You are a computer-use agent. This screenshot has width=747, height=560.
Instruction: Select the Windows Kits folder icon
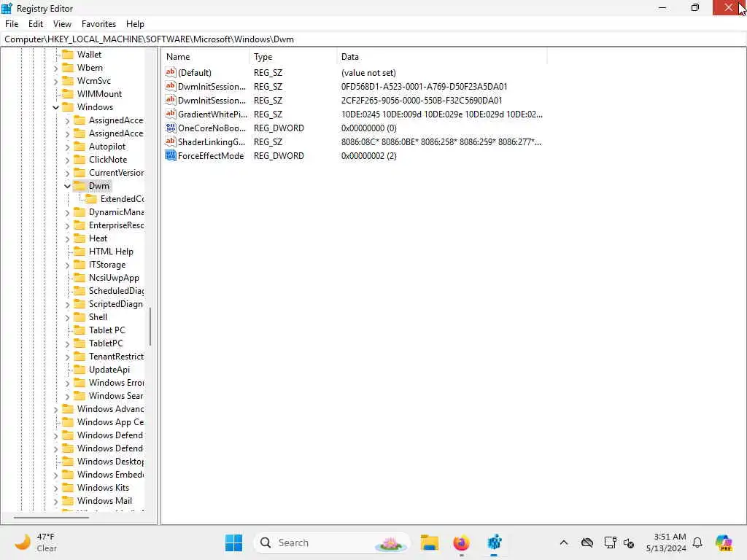pos(68,488)
